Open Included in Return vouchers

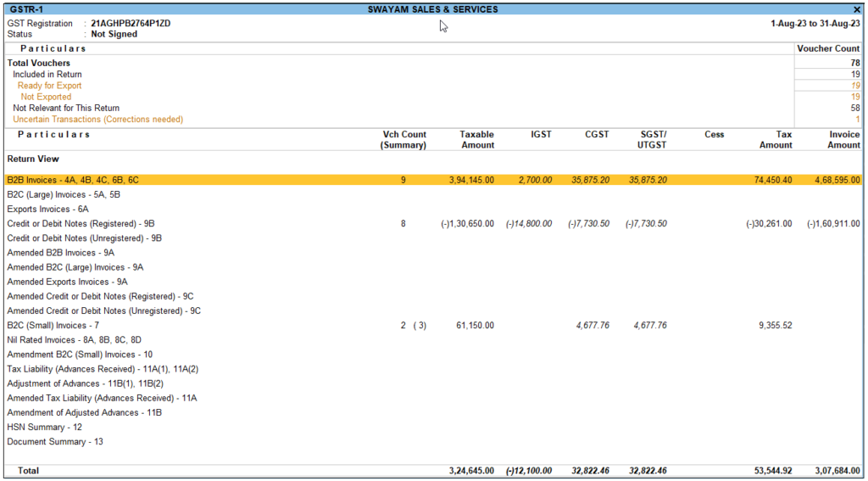tap(47, 75)
